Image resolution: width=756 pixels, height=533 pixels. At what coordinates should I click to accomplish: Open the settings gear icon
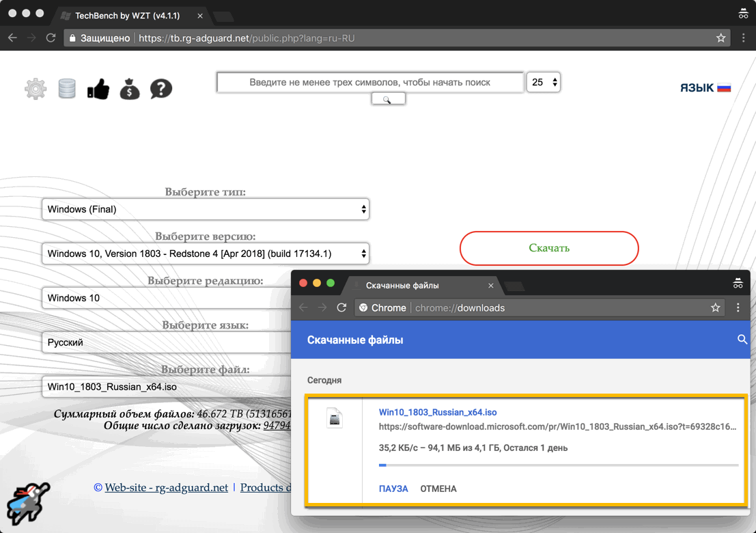click(35, 88)
